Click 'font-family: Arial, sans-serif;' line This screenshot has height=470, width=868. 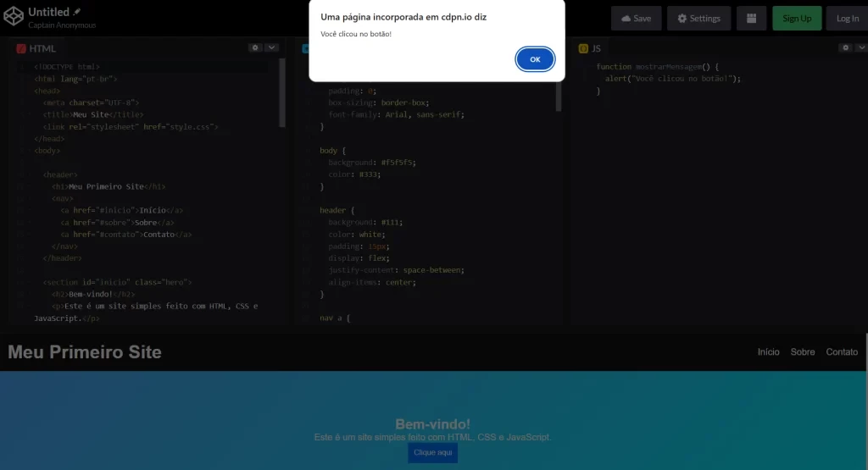click(397, 114)
